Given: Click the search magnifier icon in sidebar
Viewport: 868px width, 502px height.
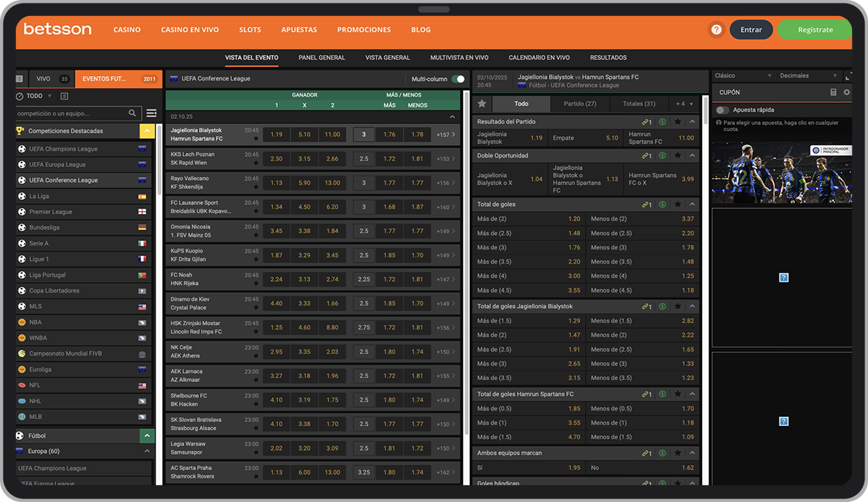Looking at the screenshot, I should pos(132,113).
